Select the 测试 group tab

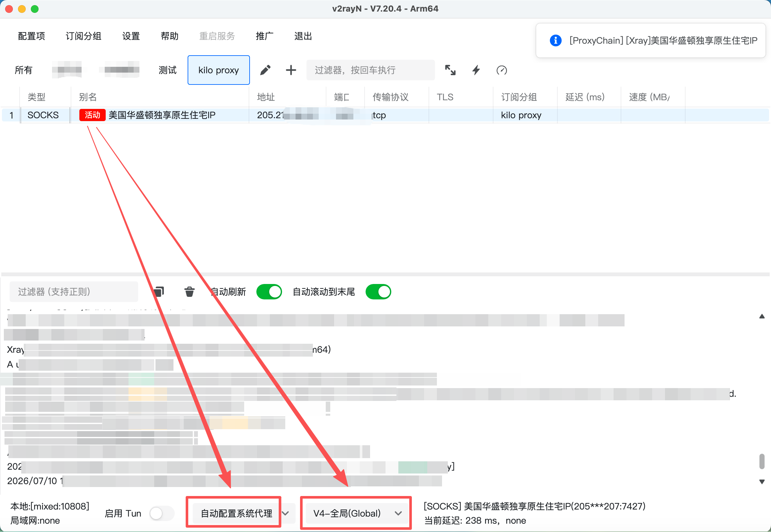point(167,70)
